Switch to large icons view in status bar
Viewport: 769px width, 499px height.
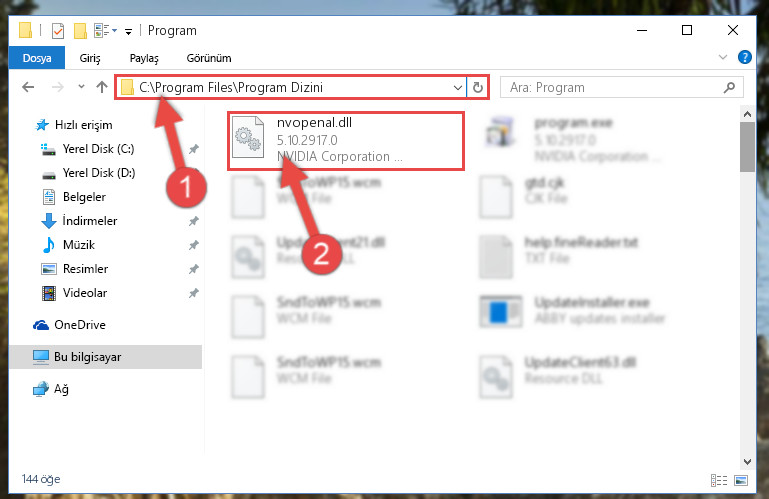coord(741,480)
